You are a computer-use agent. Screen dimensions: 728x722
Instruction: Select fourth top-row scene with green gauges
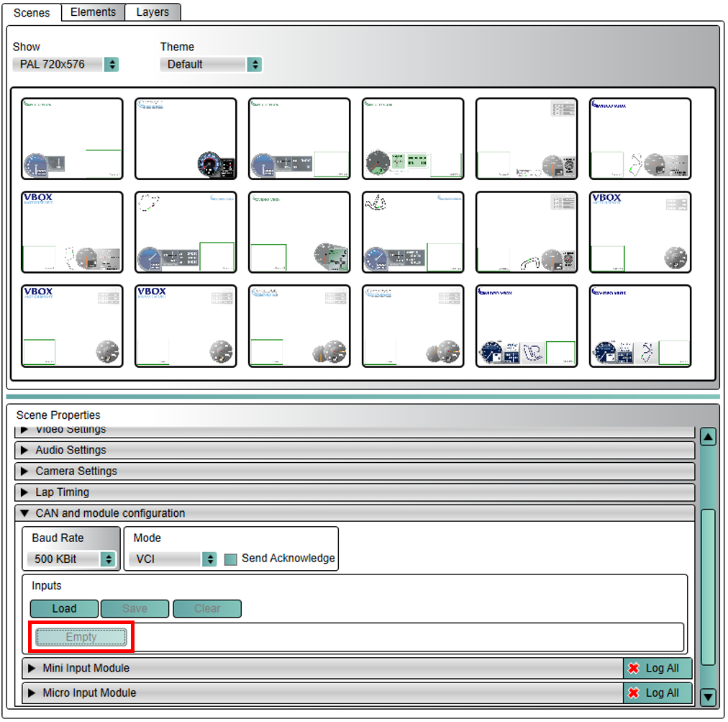click(x=413, y=138)
